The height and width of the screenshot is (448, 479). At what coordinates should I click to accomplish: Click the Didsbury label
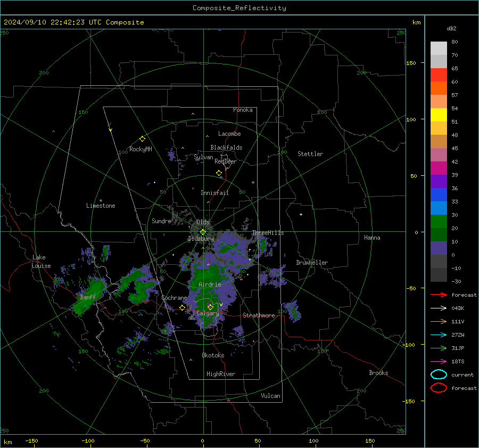201,239
